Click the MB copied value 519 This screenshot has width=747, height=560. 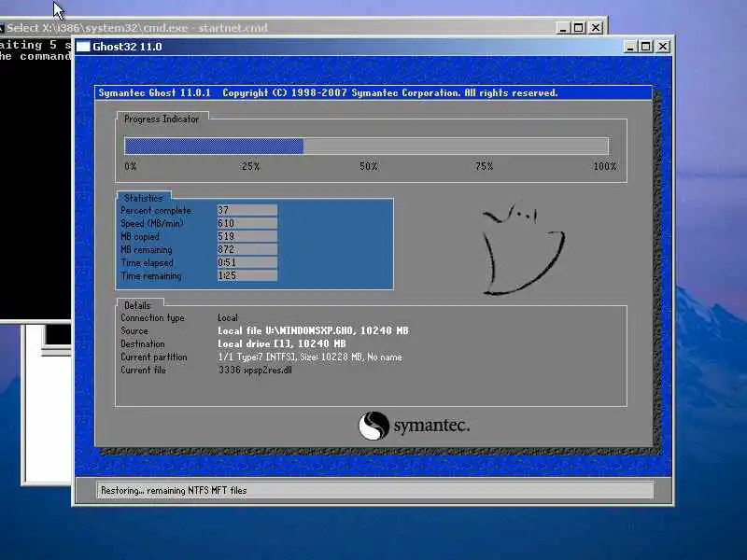tap(247, 236)
